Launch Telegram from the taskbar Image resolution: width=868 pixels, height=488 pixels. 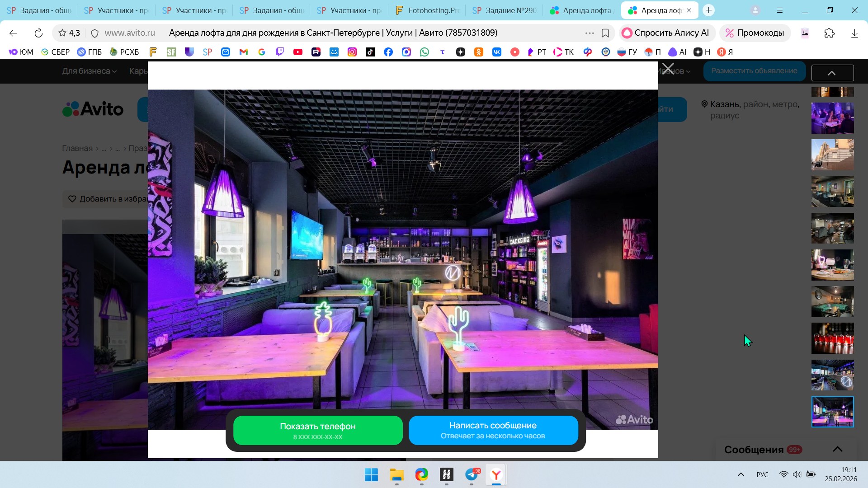[472, 474]
